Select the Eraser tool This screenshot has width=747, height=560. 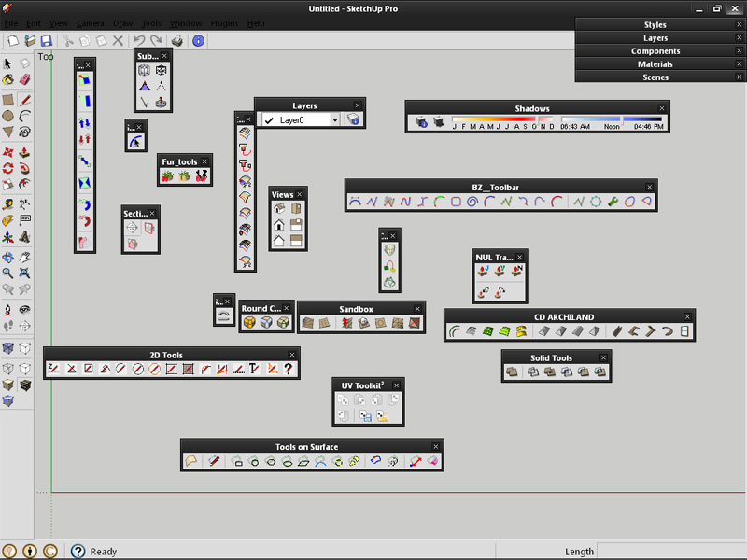click(25, 79)
